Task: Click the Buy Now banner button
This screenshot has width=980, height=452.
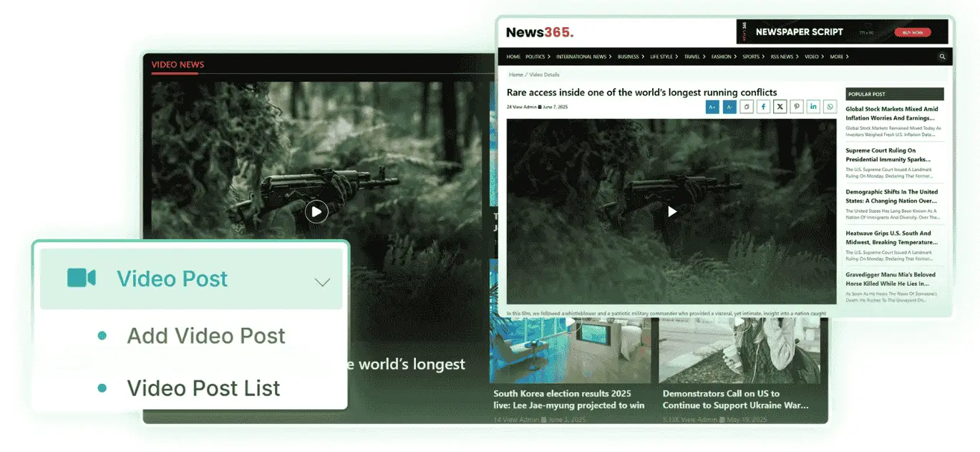Action: 912,32
